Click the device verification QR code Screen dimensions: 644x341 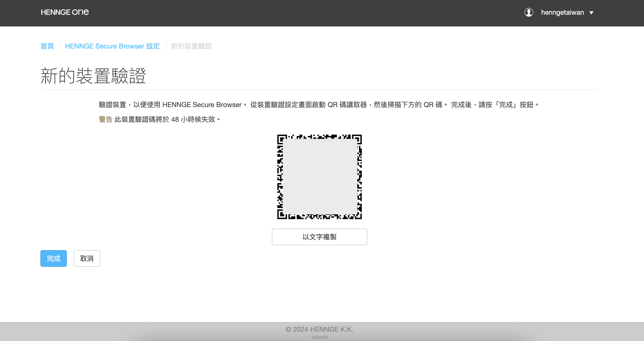click(319, 177)
